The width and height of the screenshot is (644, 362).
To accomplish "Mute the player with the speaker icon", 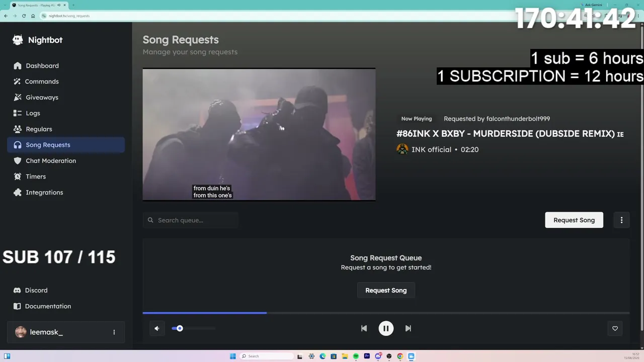I will (157, 328).
